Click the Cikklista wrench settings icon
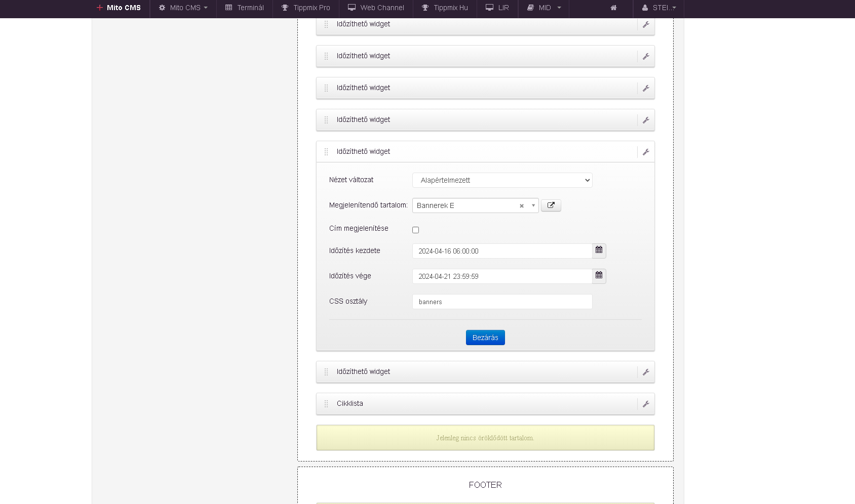 pos(646,404)
